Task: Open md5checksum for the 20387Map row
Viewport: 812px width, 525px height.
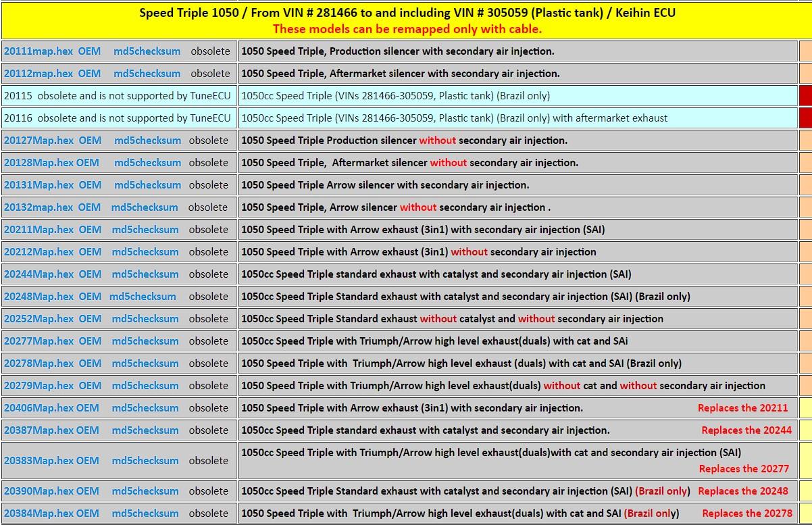Action: (x=145, y=430)
